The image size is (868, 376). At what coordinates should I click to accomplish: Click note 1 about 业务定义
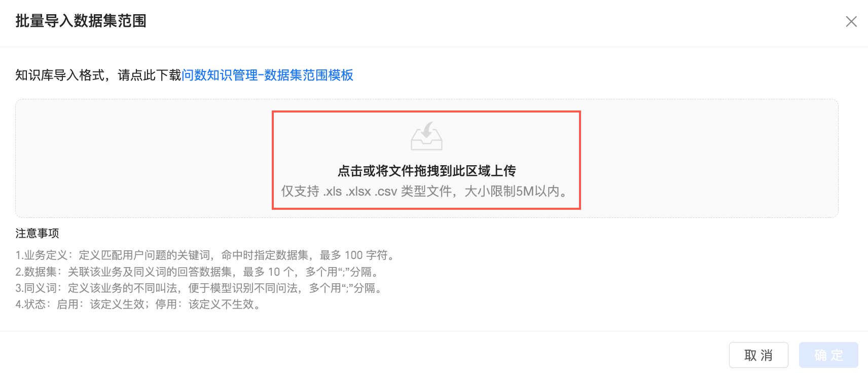(205, 255)
